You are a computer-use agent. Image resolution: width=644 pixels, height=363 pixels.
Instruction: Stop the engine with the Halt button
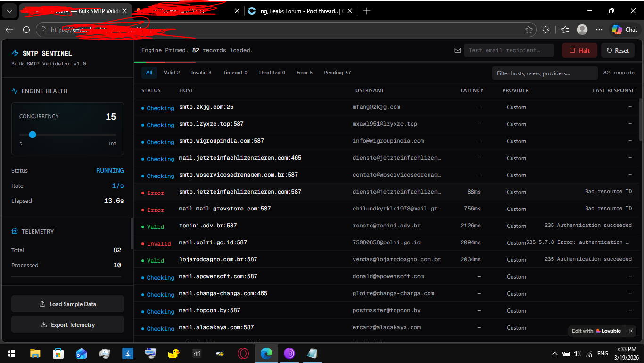(579, 50)
